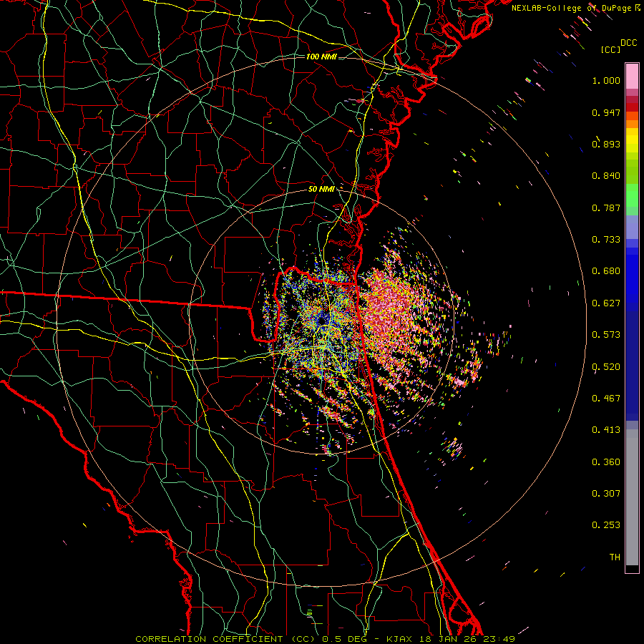The image size is (644, 644).
Task: Click the 0.787 scale value
Action: point(606,208)
